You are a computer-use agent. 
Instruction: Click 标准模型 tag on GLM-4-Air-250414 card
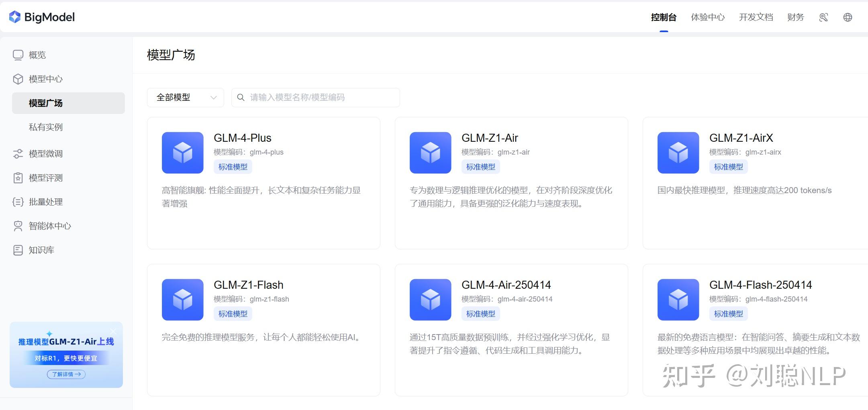481,314
